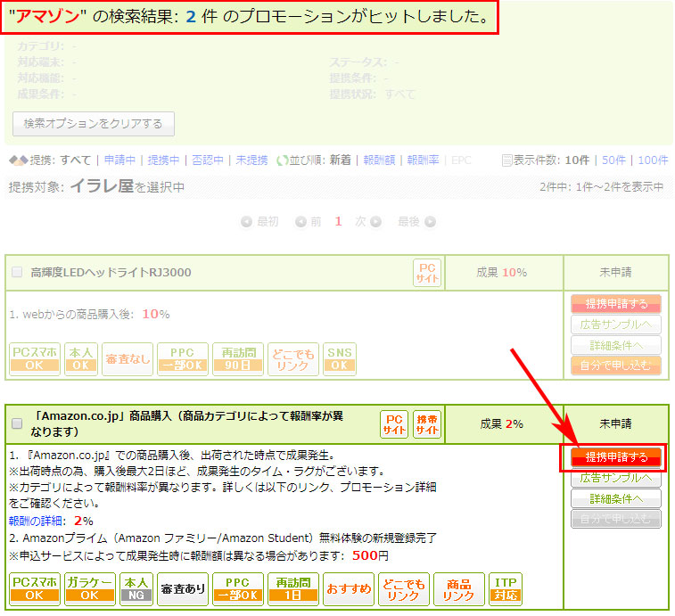Click 自分で申し込む for LED headlight promotion
The height and width of the screenshot is (616, 675).
(616, 365)
